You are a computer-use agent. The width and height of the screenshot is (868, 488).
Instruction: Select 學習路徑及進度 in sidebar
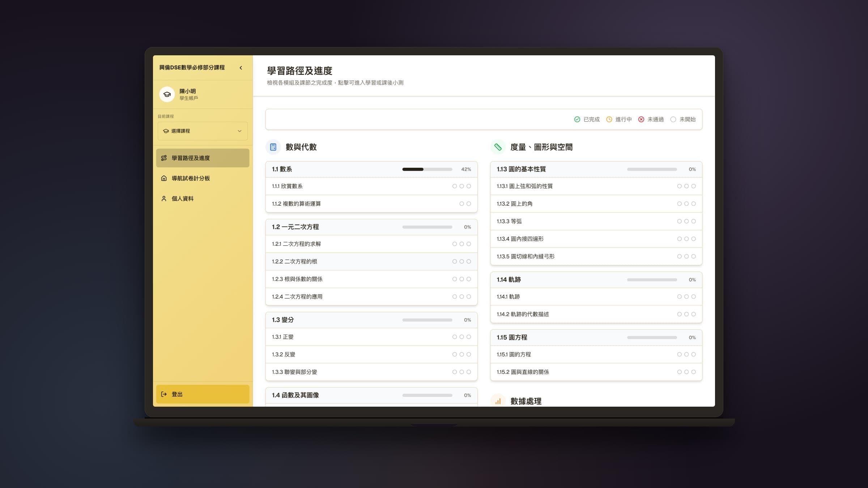[x=203, y=158]
